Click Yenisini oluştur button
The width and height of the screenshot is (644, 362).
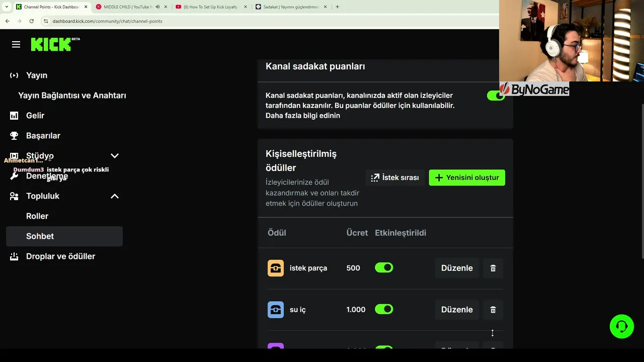click(x=467, y=177)
